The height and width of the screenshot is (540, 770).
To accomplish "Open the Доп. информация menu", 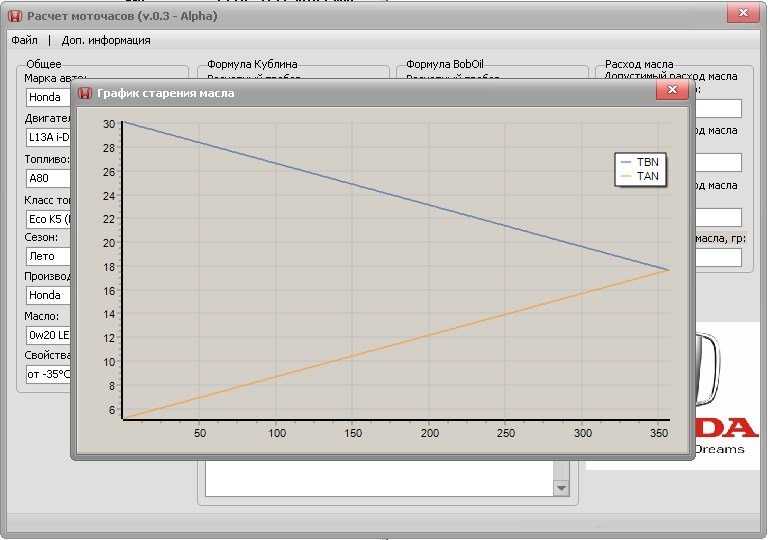I will click(x=106, y=40).
